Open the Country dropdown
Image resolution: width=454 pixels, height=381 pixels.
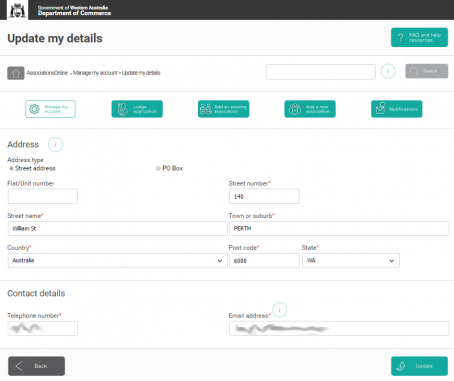tap(117, 260)
